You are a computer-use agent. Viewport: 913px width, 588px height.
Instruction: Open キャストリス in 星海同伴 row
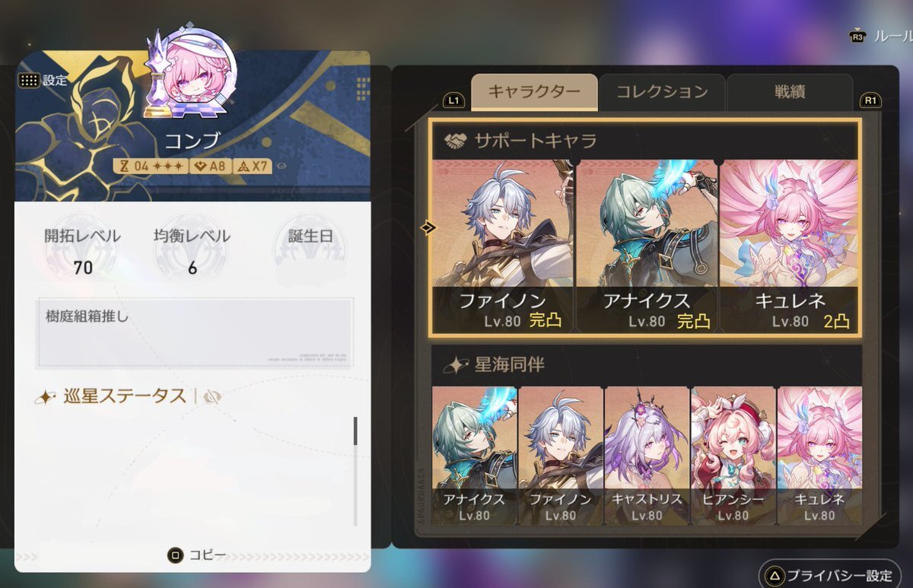[647, 455]
